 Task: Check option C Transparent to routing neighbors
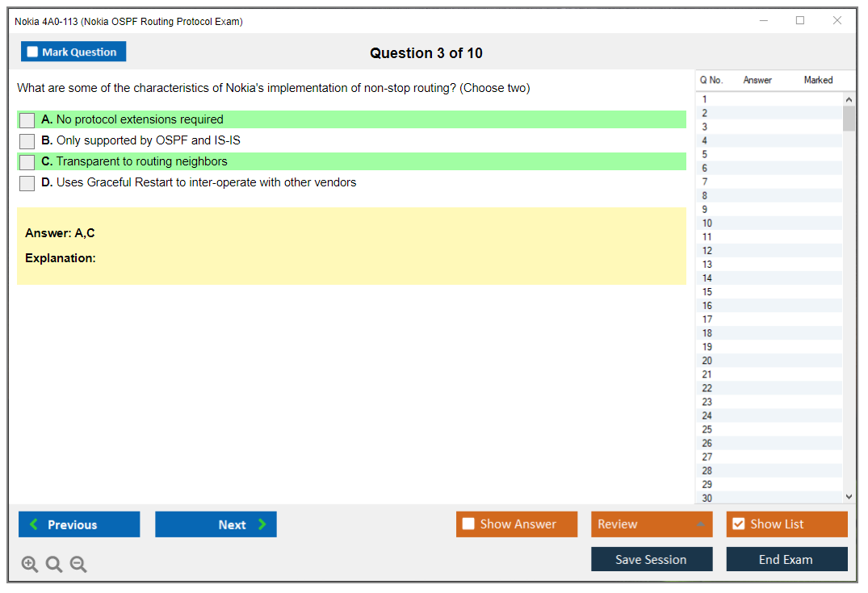click(x=27, y=162)
